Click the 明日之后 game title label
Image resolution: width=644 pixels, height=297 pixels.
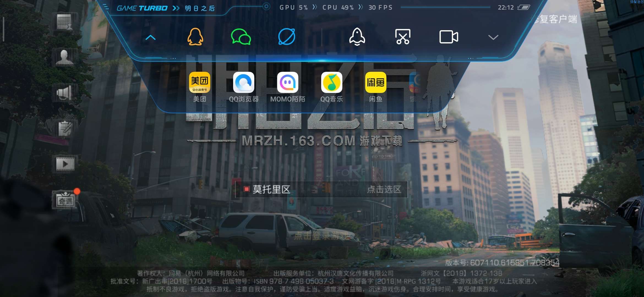click(200, 8)
